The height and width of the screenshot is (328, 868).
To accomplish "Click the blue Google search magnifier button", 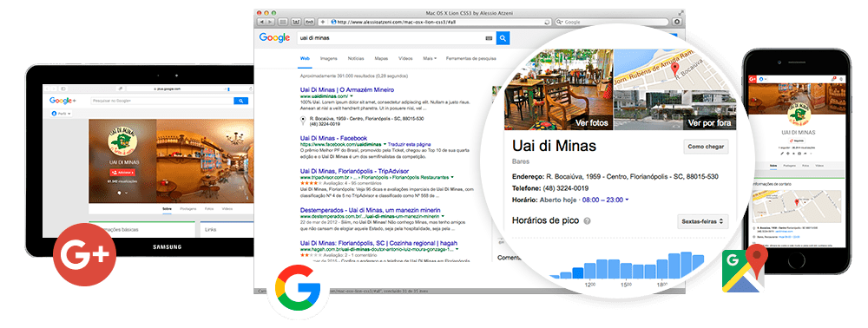I will 503,38.
